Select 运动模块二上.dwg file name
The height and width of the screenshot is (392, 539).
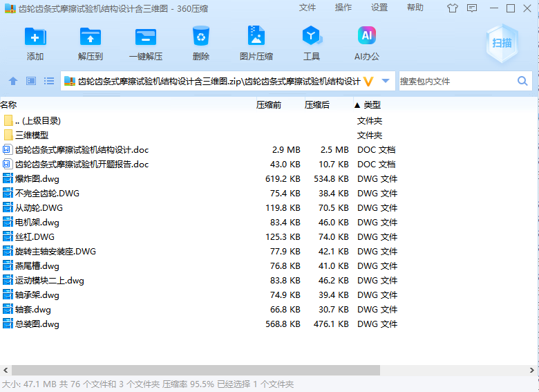[50, 281]
